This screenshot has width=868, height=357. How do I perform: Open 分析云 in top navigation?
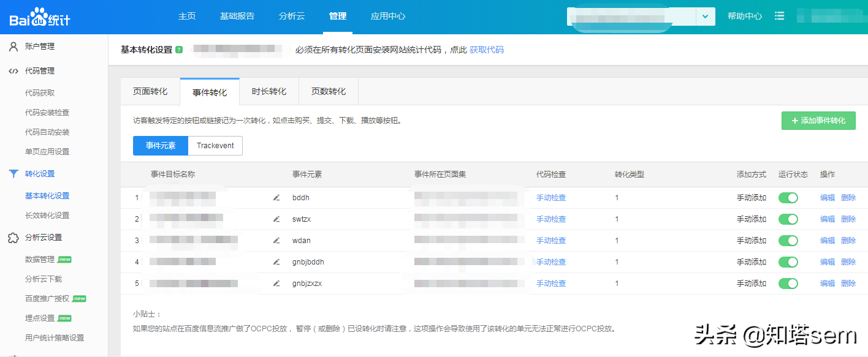[292, 16]
